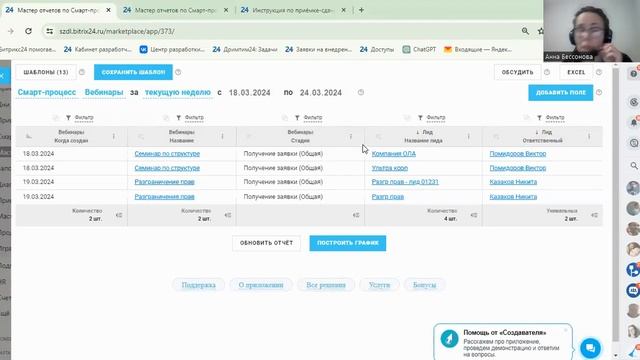The image size is (640, 360).
Task: Click the help icon after the date 24.03.2024
Action: [361, 93]
